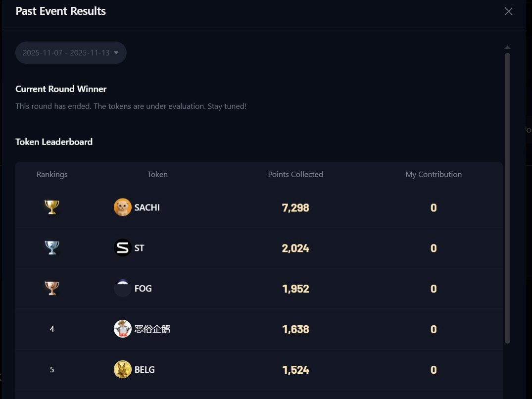
Task: Click the dropdown arrow on date selector
Action: [116, 52]
